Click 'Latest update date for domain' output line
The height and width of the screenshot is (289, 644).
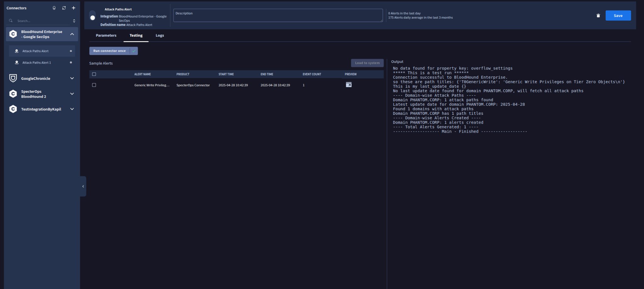pyautogui.click(x=459, y=104)
